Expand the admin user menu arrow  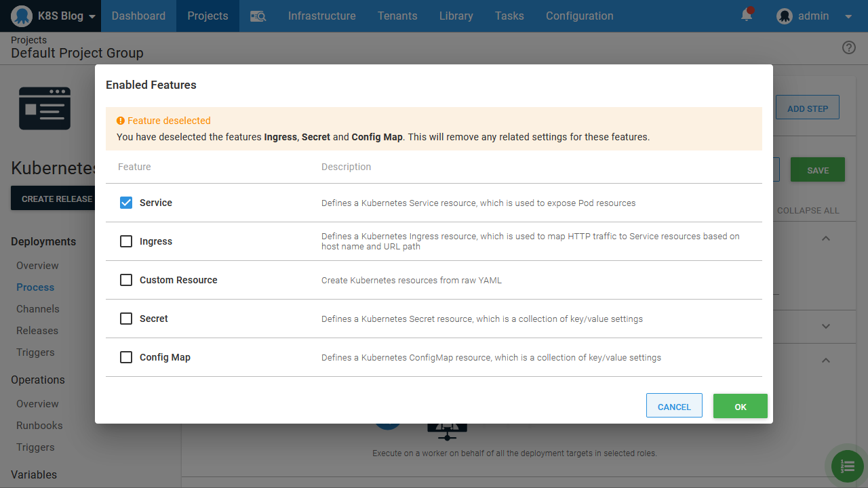848,16
